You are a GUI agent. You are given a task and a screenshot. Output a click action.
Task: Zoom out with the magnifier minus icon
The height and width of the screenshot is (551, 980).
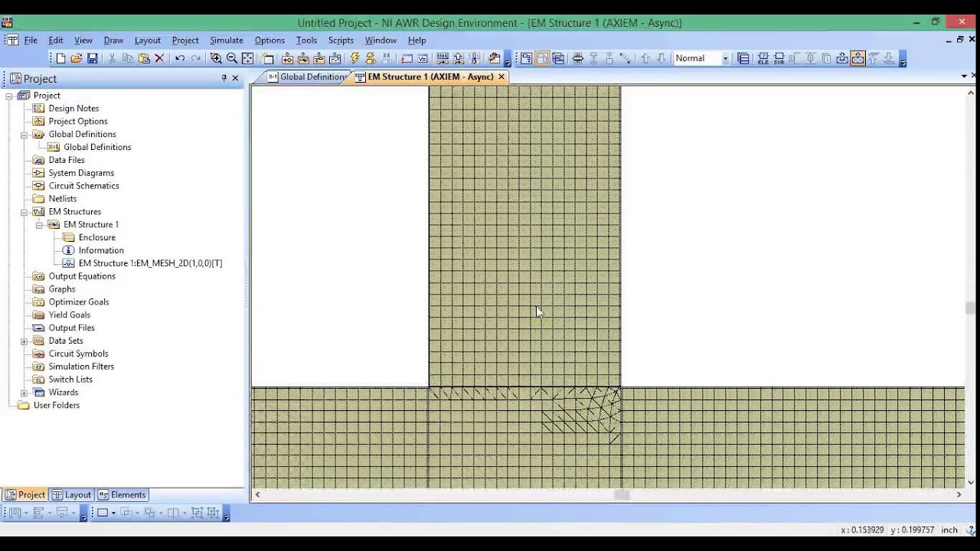(232, 58)
